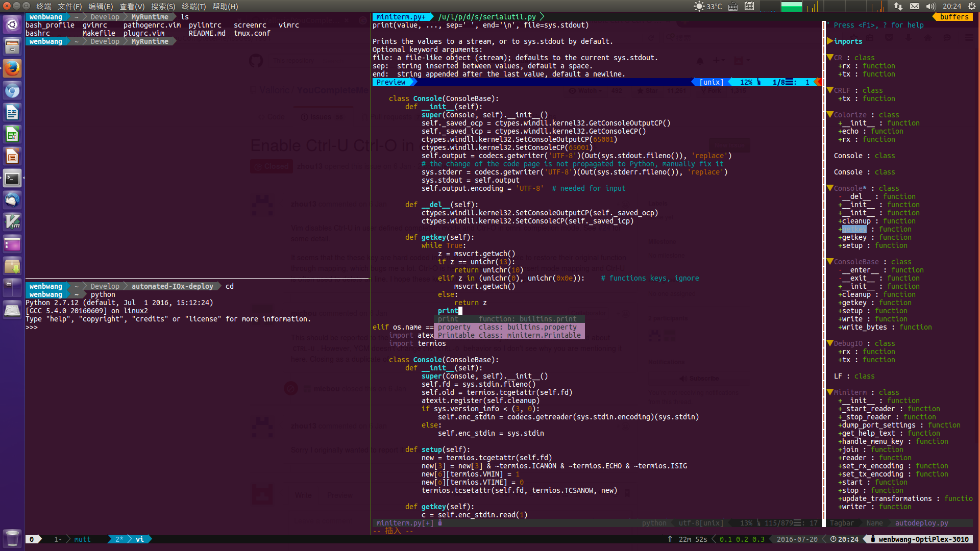Select Printable completion in popup menu
This screenshot has height=551, width=980.
pyautogui.click(x=509, y=335)
